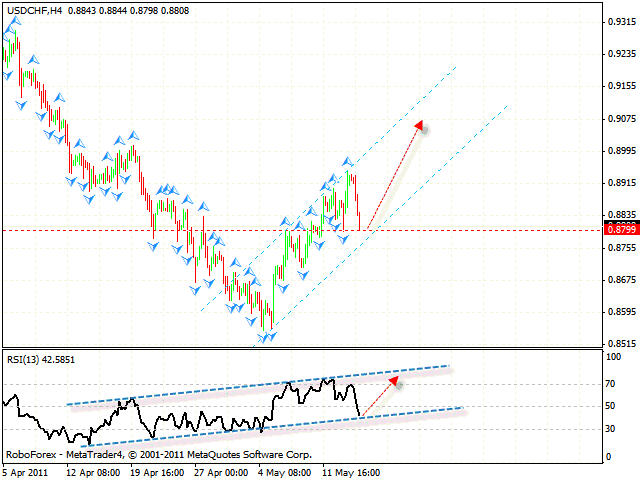Select the fractal arrow at the chart's lowest low

(x=265, y=338)
